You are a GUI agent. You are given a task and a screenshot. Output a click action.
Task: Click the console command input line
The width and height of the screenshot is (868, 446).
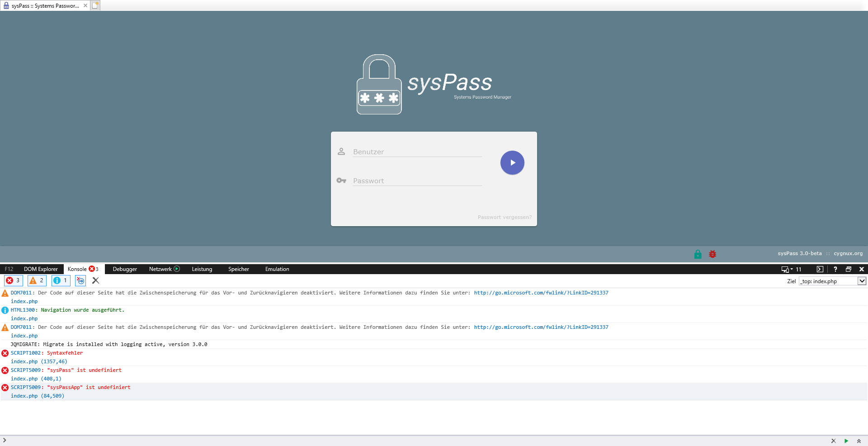pos(416,441)
